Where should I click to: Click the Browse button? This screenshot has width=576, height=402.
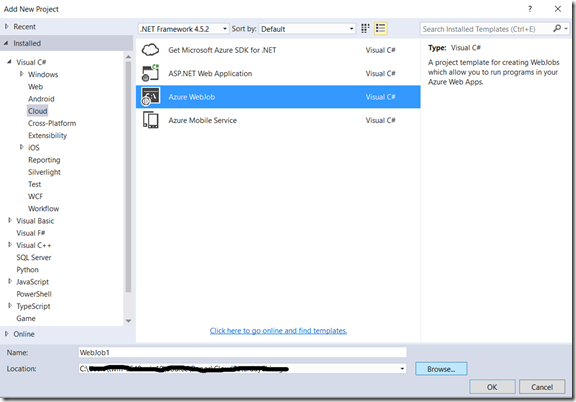441,369
